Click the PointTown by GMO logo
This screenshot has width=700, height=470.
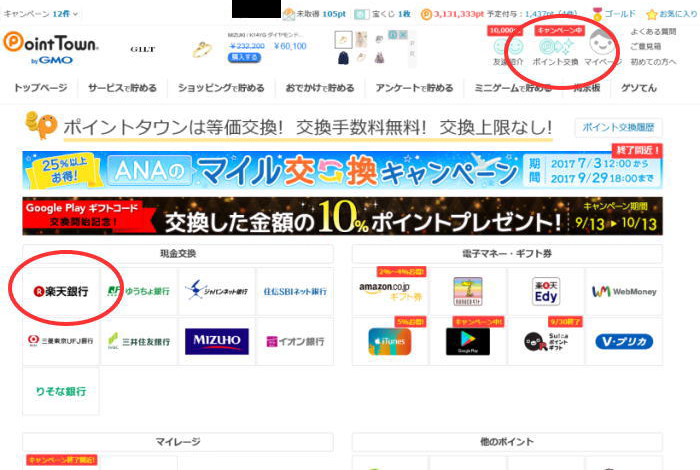tap(50, 47)
